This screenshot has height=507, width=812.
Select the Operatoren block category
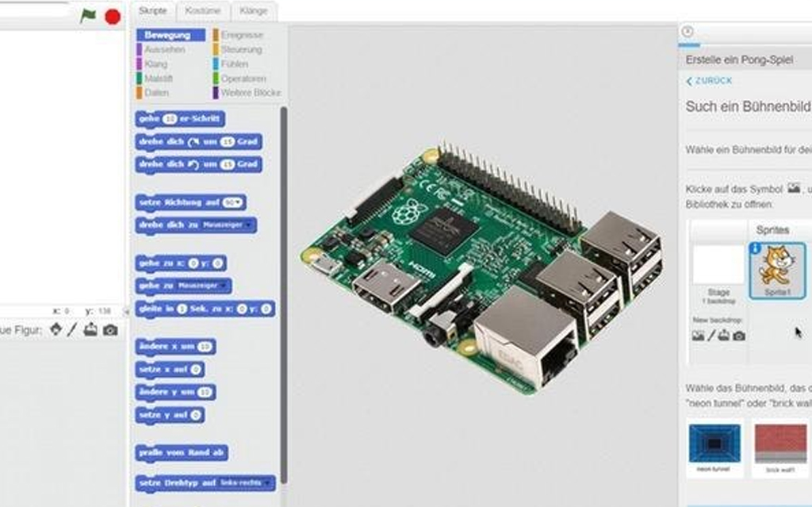(239, 79)
